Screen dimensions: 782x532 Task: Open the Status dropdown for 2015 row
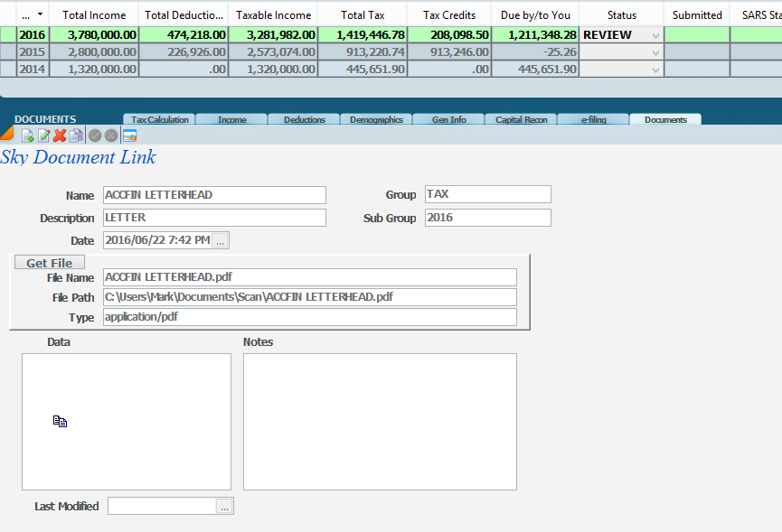tap(655, 52)
